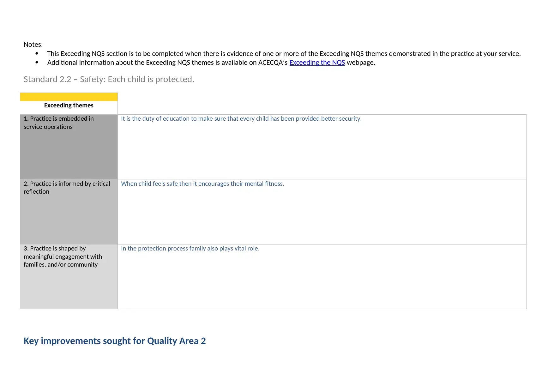The height and width of the screenshot is (392, 554).
Task: Select the cell '3. Practice is shaped by meaningful engagement'
Action: click(x=69, y=277)
